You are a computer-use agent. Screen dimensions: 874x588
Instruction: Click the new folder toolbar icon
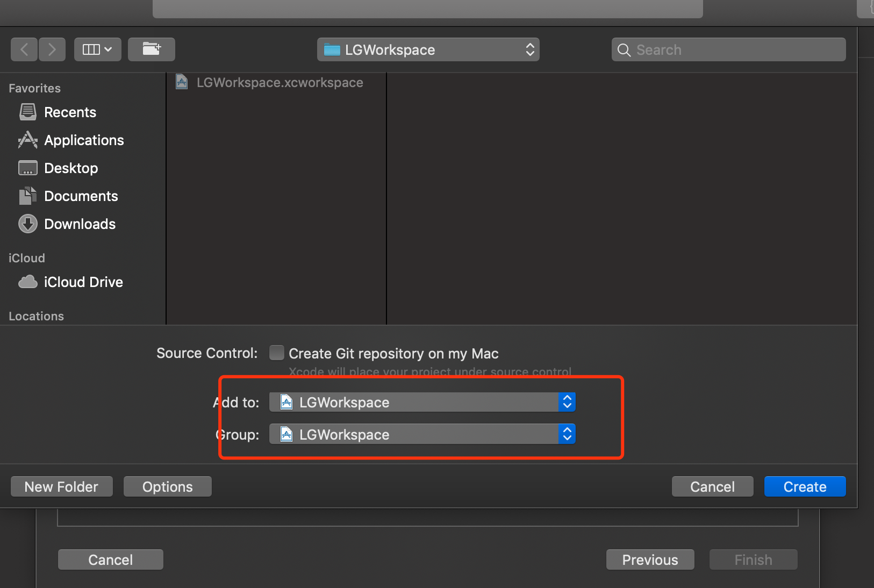tap(152, 49)
